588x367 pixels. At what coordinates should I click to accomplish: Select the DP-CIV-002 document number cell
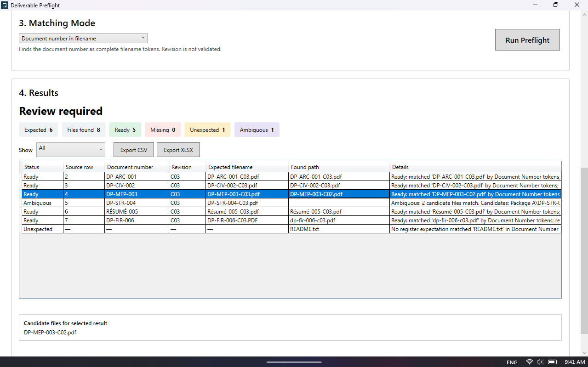coord(137,186)
